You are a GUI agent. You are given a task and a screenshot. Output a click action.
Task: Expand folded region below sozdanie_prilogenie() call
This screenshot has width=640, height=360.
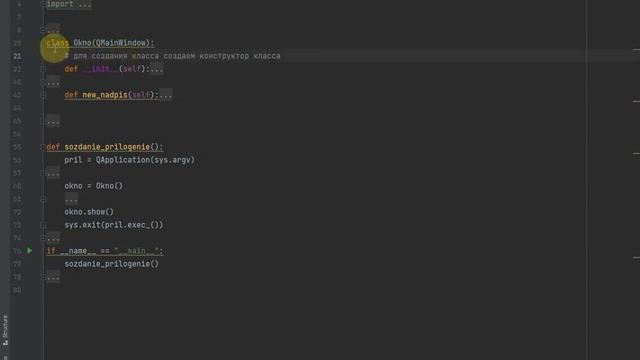coord(53,277)
